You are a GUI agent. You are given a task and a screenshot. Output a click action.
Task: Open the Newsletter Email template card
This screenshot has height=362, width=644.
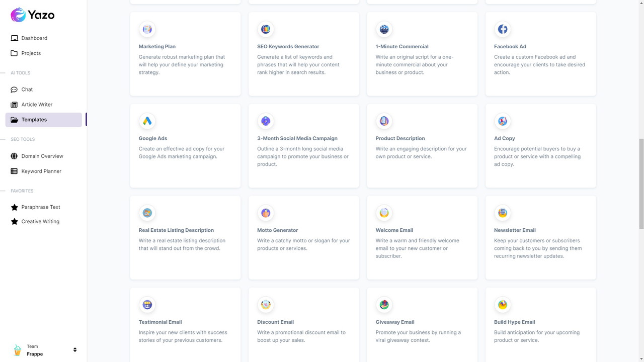[x=540, y=237]
